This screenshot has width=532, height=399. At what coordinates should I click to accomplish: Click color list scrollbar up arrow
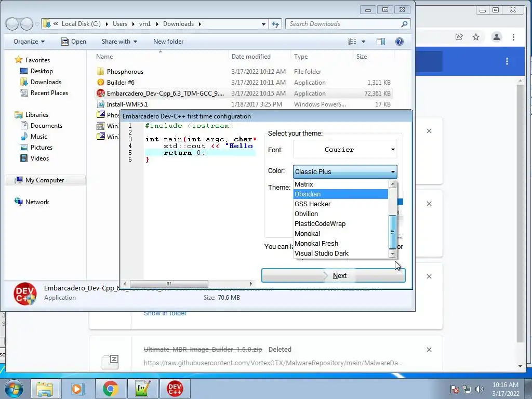tap(393, 184)
